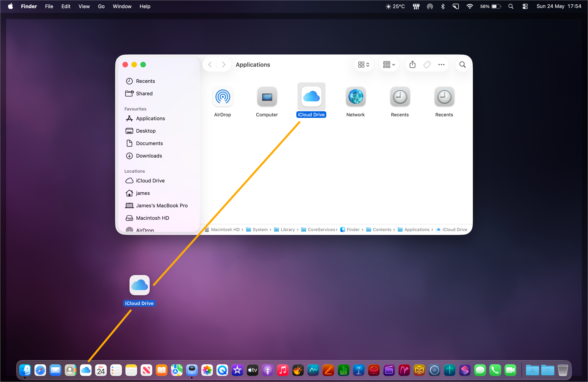Click the 25°C weather status item
This screenshot has width=588, height=382.
(395, 6)
